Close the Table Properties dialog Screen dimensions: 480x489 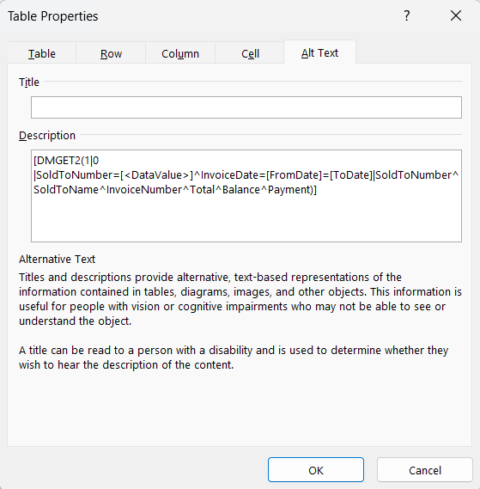click(x=456, y=16)
